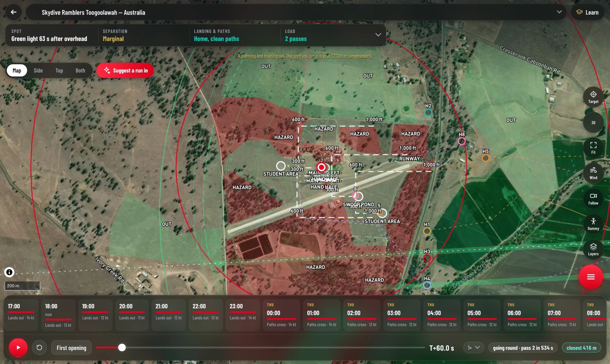
Task: Click the H8 pink marker
Action: (x=462, y=141)
